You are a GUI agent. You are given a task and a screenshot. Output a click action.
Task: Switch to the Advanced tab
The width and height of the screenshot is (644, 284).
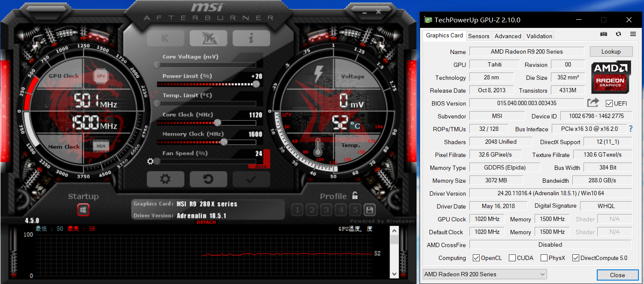[x=508, y=36]
